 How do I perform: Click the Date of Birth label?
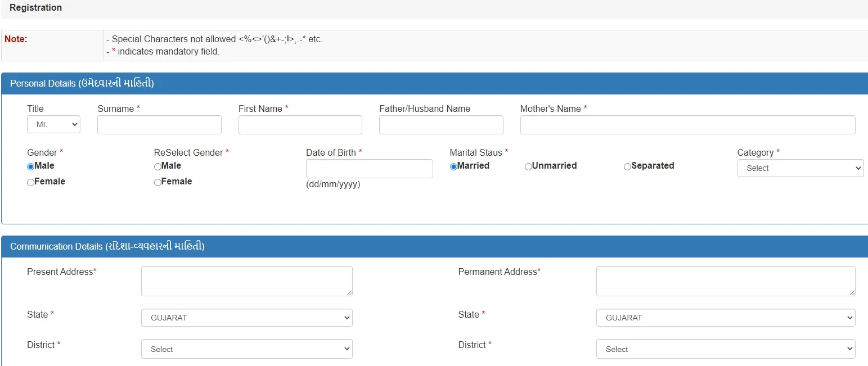[334, 152]
